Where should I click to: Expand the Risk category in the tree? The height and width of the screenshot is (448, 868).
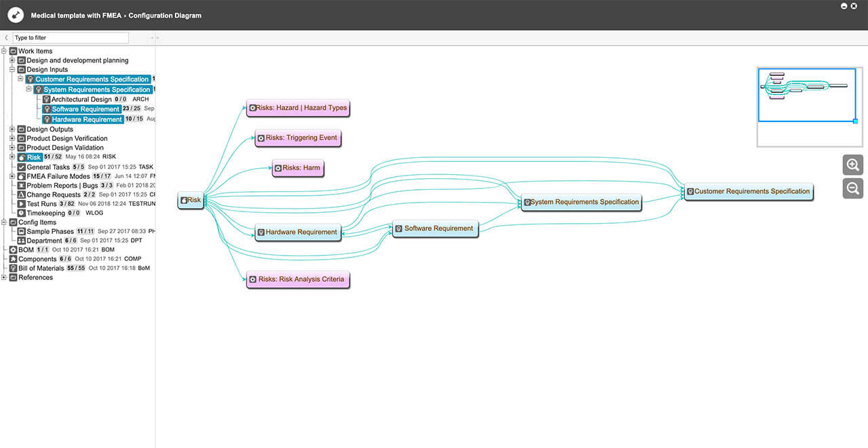pos(12,157)
